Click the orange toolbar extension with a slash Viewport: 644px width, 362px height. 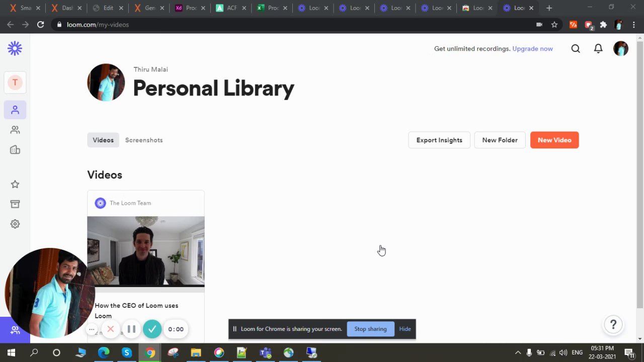[x=573, y=25]
